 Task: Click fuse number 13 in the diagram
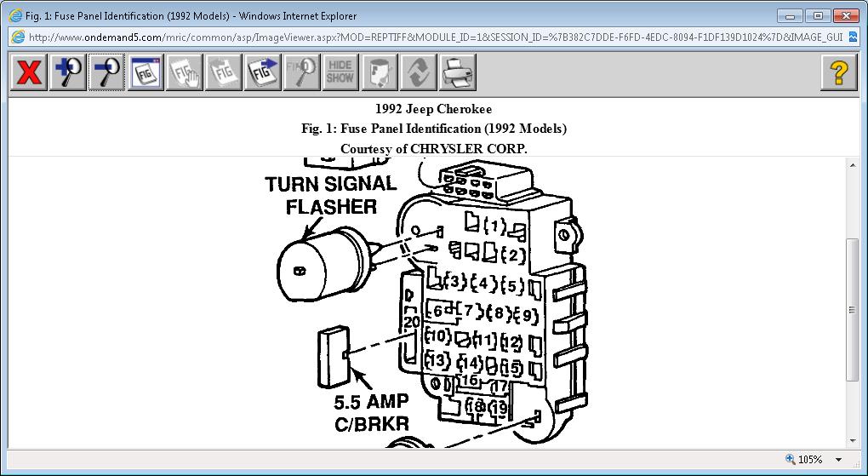[437, 361]
